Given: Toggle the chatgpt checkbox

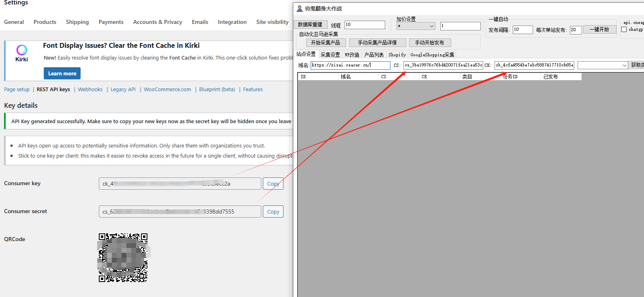Looking at the screenshot, I should (624, 30).
